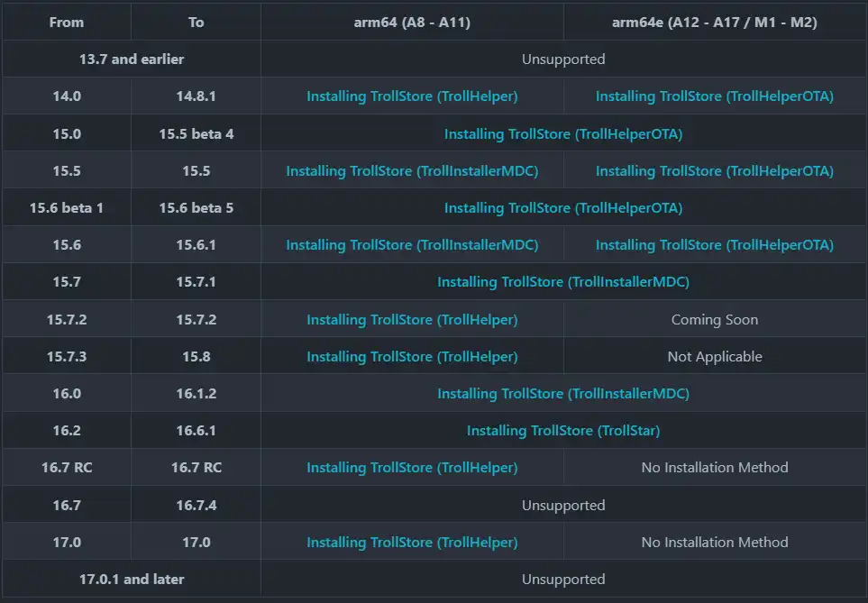Select the 16.0 From cell

(x=67, y=394)
